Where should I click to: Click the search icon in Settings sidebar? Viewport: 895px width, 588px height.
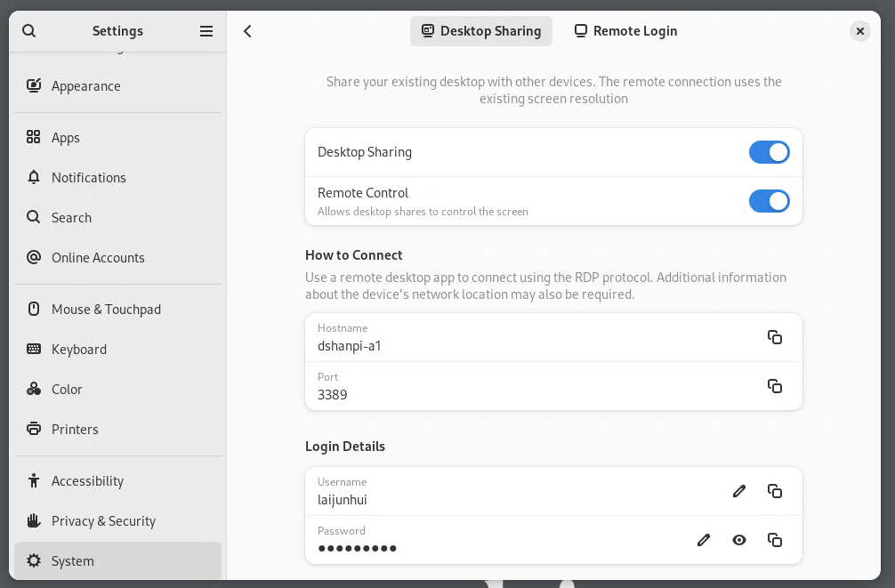pos(28,31)
